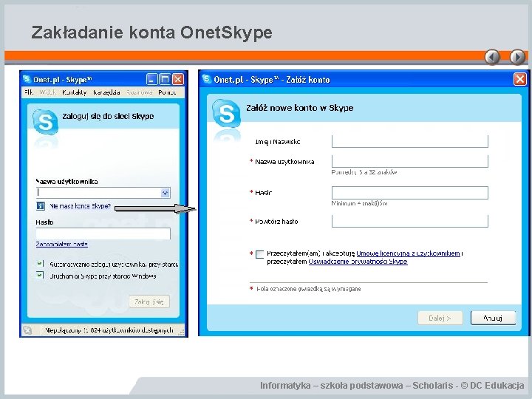Open the Narzędzia menu
532x399 pixels.
coord(106,92)
